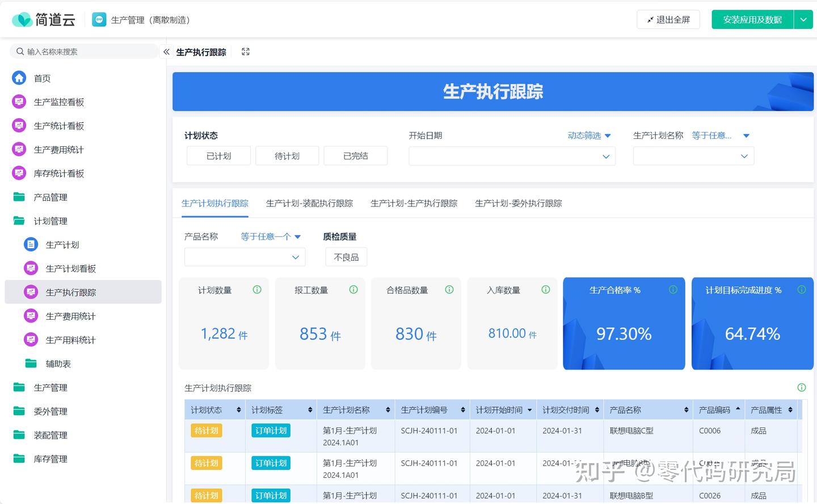Collapse the sidebar with double-chevron icon
This screenshot has height=504, width=817.
click(x=166, y=52)
